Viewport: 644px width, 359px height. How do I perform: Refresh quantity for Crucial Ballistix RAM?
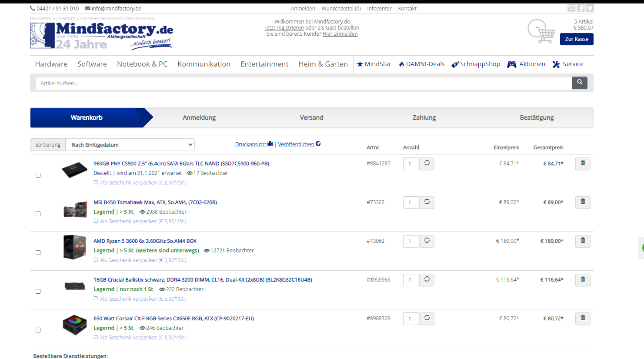[427, 280]
